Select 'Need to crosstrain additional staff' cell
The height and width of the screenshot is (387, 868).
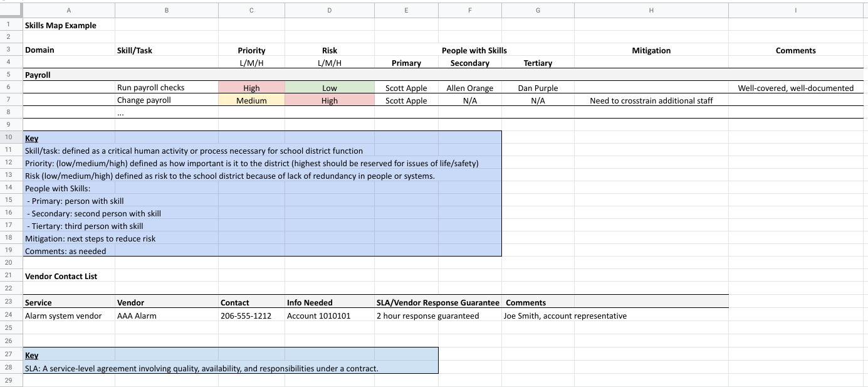pyautogui.click(x=651, y=100)
